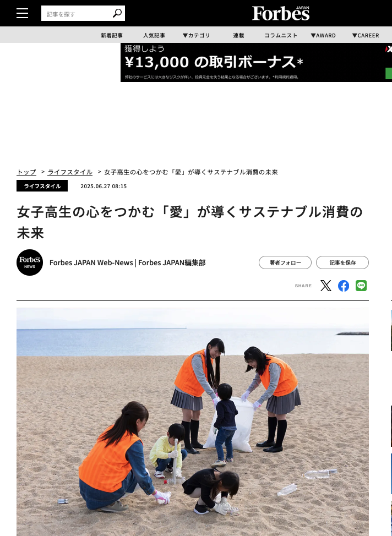Open the hamburger menu
This screenshot has width=392, height=536.
pos(22,13)
